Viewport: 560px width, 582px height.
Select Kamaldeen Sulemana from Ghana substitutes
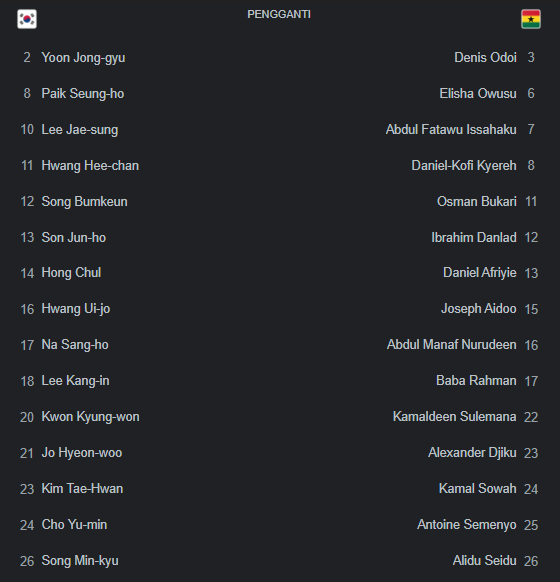pos(455,416)
